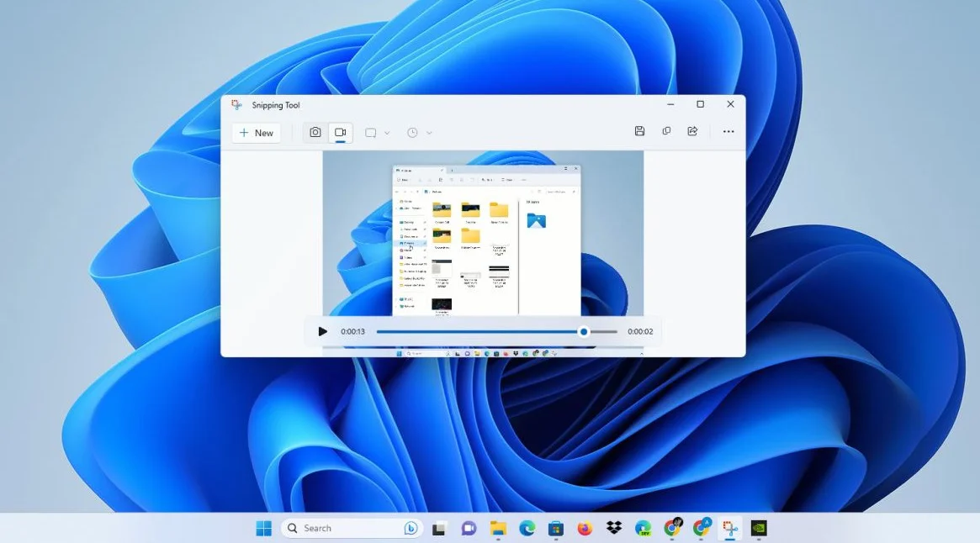Open File Explorer from the taskbar
This screenshot has width=980, height=543.
click(497, 529)
